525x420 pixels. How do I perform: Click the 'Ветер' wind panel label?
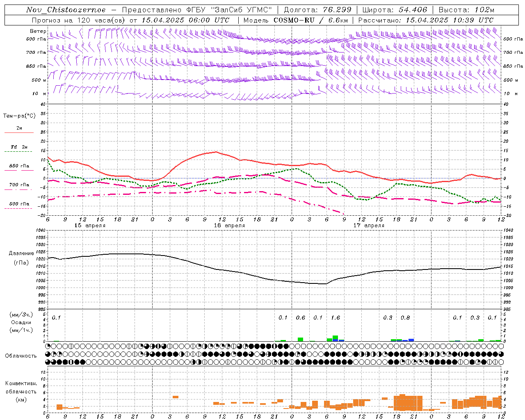click(38, 31)
